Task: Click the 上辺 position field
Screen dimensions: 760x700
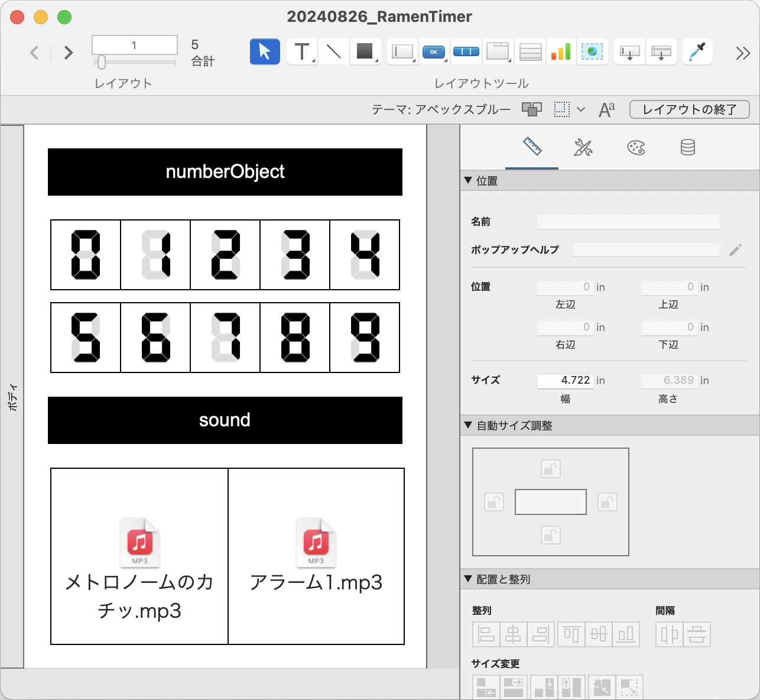Action: [x=669, y=287]
